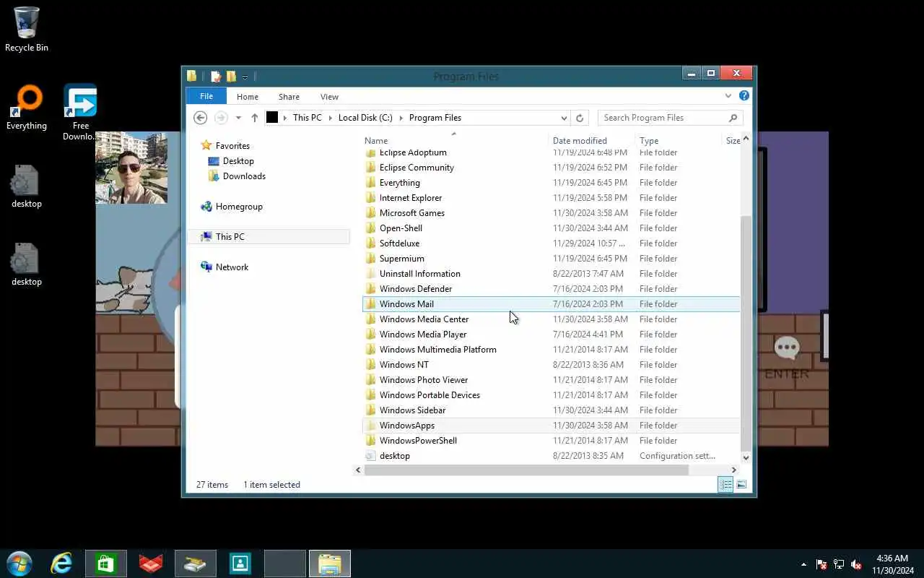Select Free Download desktop shortcut
924x578 pixels.
[80, 112]
